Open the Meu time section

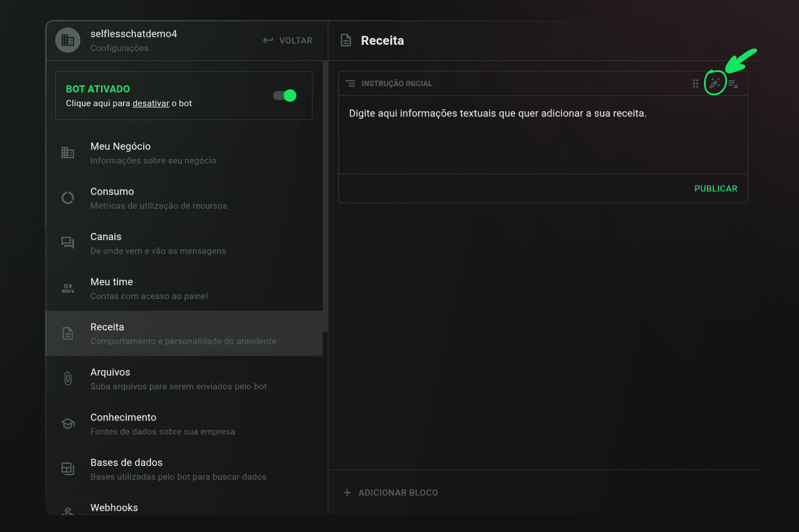(184, 289)
